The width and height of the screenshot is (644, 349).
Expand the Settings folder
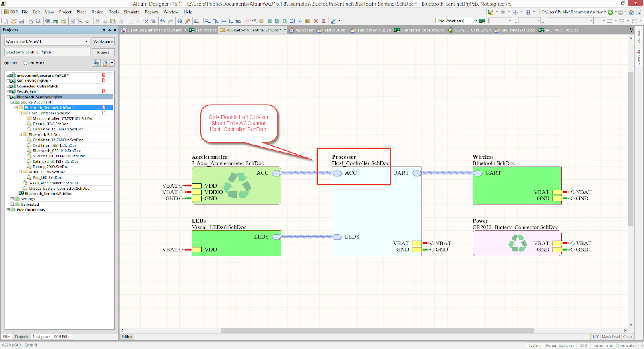12,199
